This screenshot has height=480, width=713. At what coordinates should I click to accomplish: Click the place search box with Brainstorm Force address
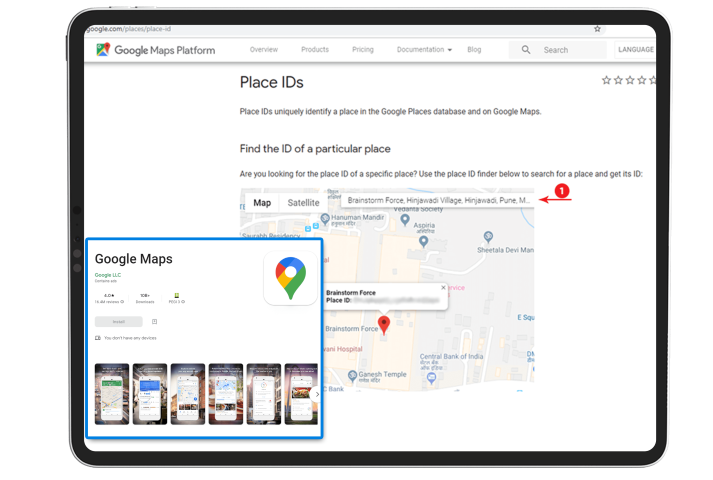(x=437, y=200)
